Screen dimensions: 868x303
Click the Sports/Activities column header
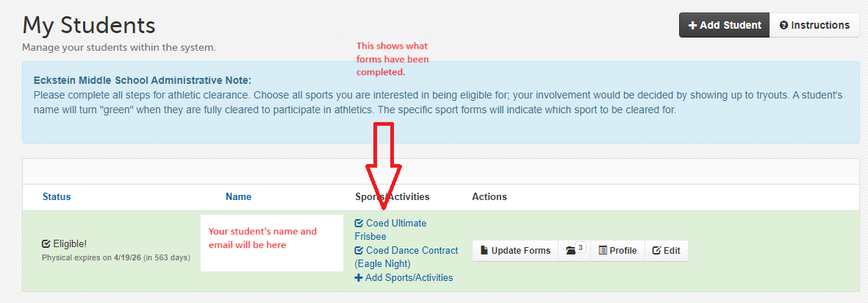click(392, 196)
